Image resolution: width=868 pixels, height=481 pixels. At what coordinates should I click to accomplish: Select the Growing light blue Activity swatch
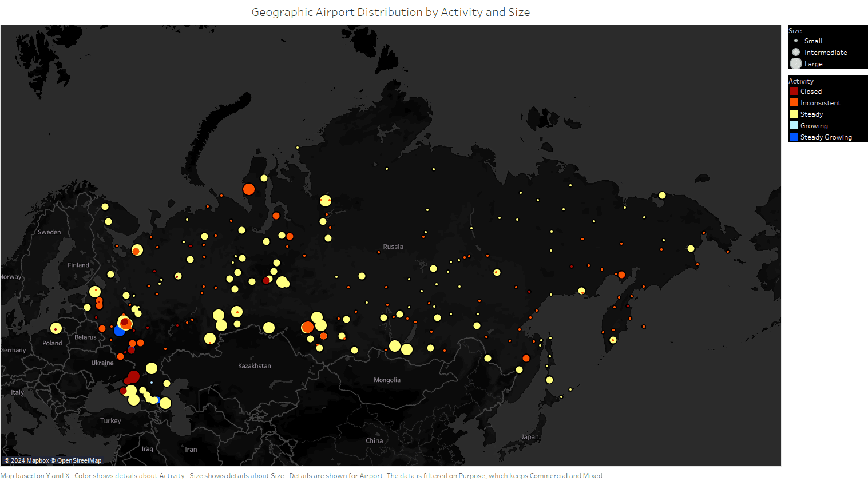pyautogui.click(x=793, y=125)
